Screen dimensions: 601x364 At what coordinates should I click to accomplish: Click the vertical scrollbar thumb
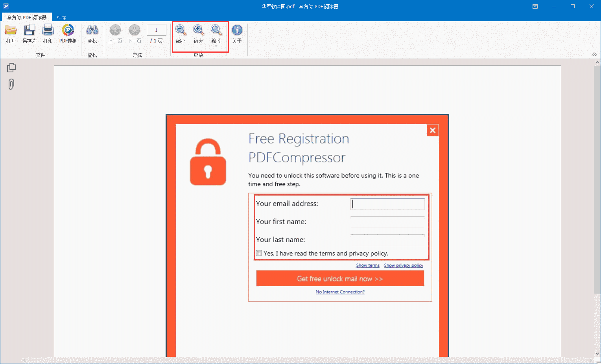point(597,177)
